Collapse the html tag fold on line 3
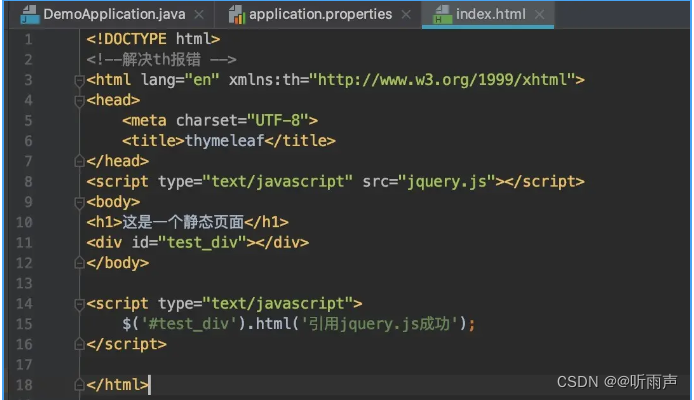 (x=79, y=81)
